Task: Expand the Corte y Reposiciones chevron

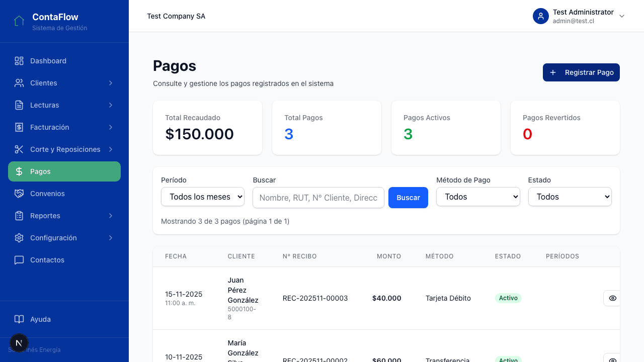Action: pos(111,149)
